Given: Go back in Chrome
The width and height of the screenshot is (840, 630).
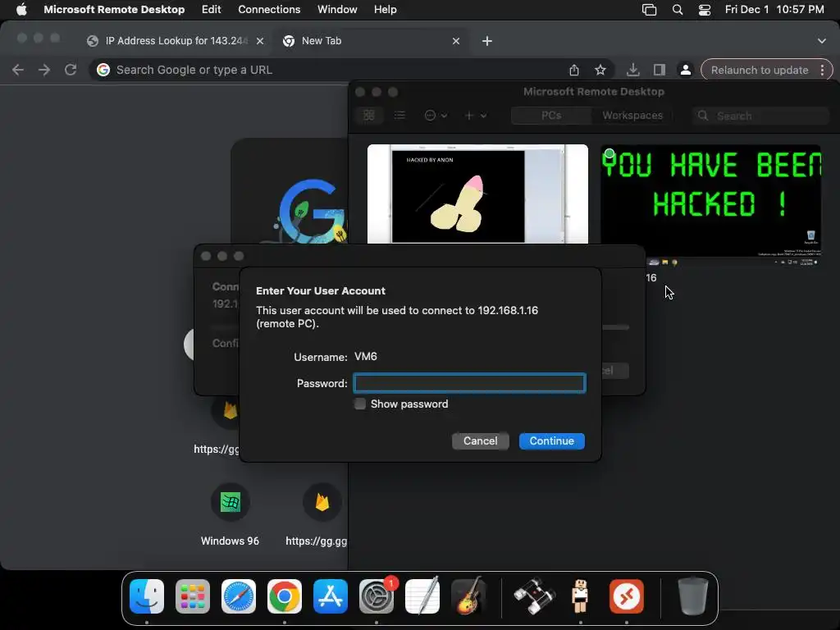Looking at the screenshot, I should tap(18, 71).
